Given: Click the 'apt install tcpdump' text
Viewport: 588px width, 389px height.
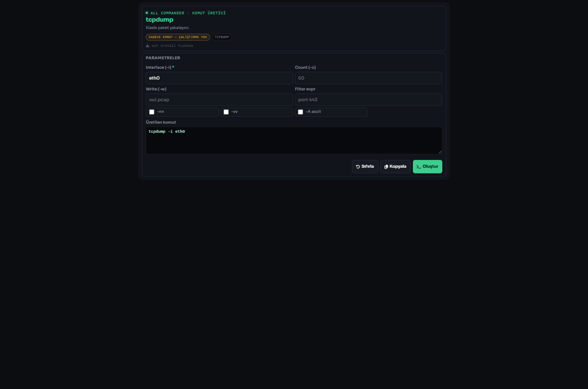Looking at the screenshot, I should (x=173, y=46).
